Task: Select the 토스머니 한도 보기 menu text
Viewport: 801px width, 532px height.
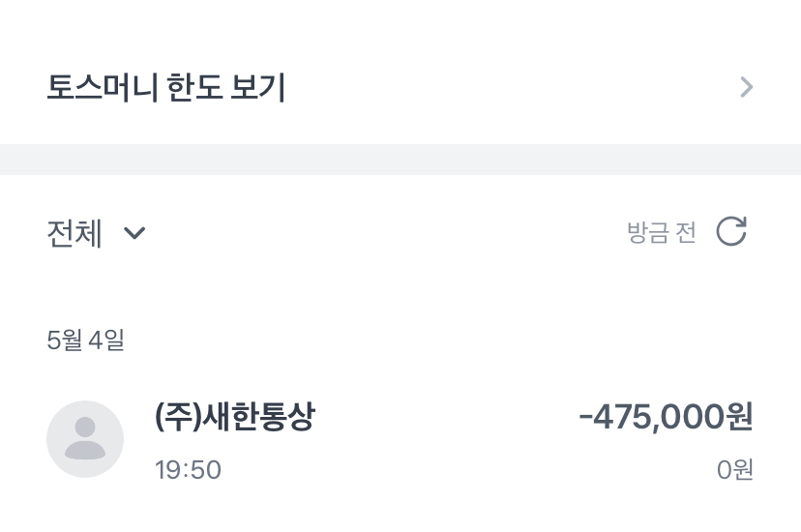Action: click(166, 87)
